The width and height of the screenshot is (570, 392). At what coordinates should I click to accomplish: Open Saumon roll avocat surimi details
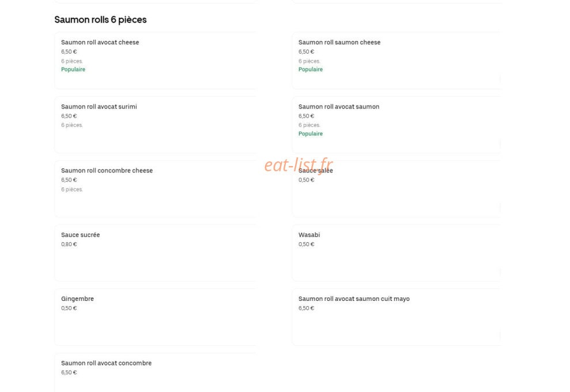click(156, 125)
